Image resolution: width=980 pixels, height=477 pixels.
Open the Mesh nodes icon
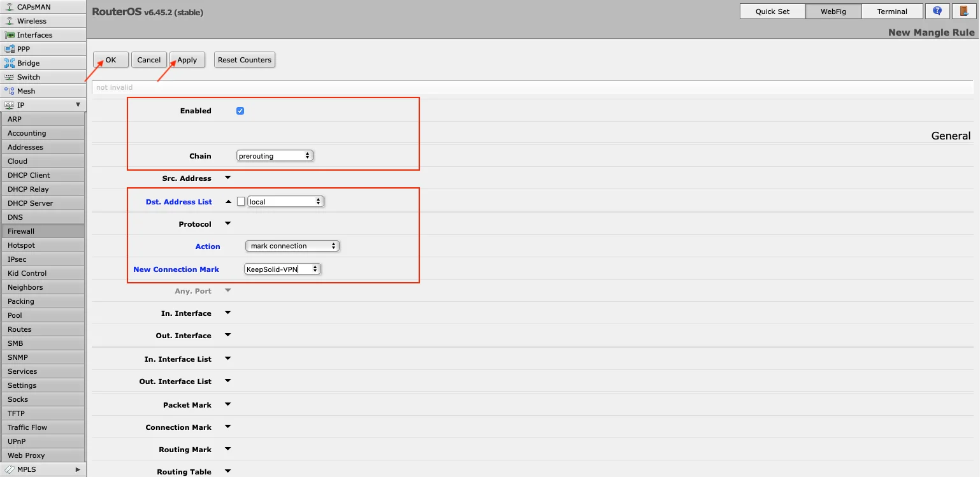(9, 91)
